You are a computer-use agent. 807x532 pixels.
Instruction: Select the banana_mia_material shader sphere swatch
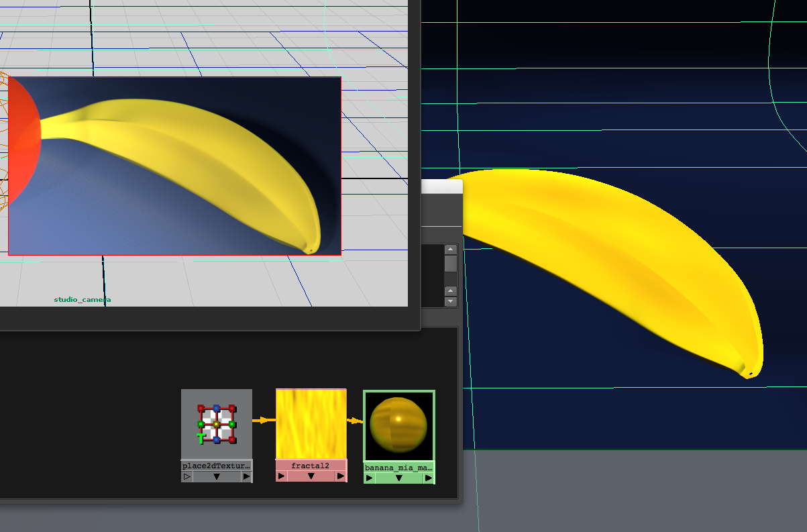click(398, 426)
